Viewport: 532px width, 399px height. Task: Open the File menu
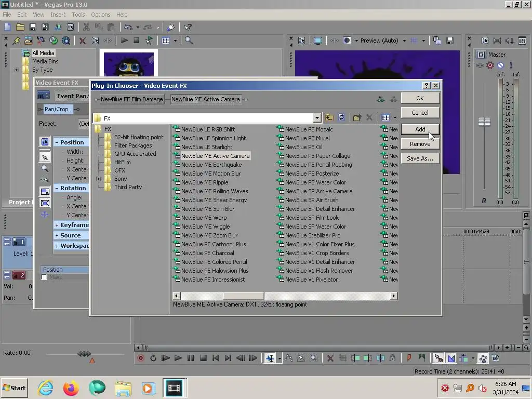[x=7, y=15]
